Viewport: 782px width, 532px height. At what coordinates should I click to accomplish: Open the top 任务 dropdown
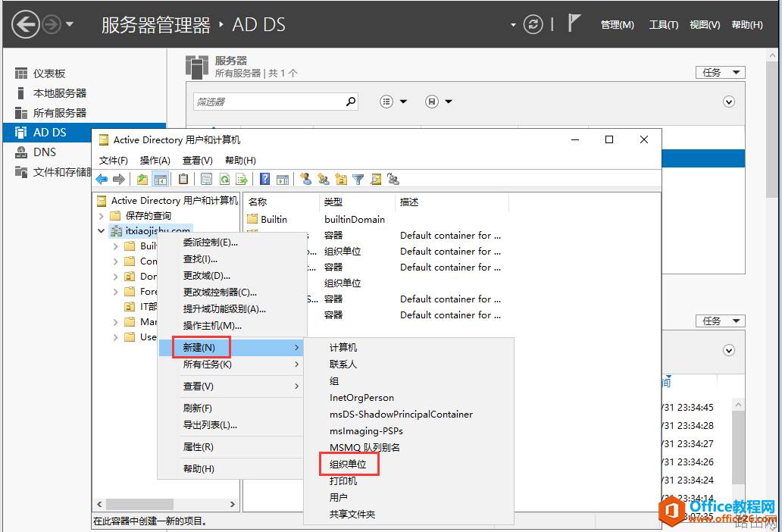pyautogui.click(x=720, y=73)
